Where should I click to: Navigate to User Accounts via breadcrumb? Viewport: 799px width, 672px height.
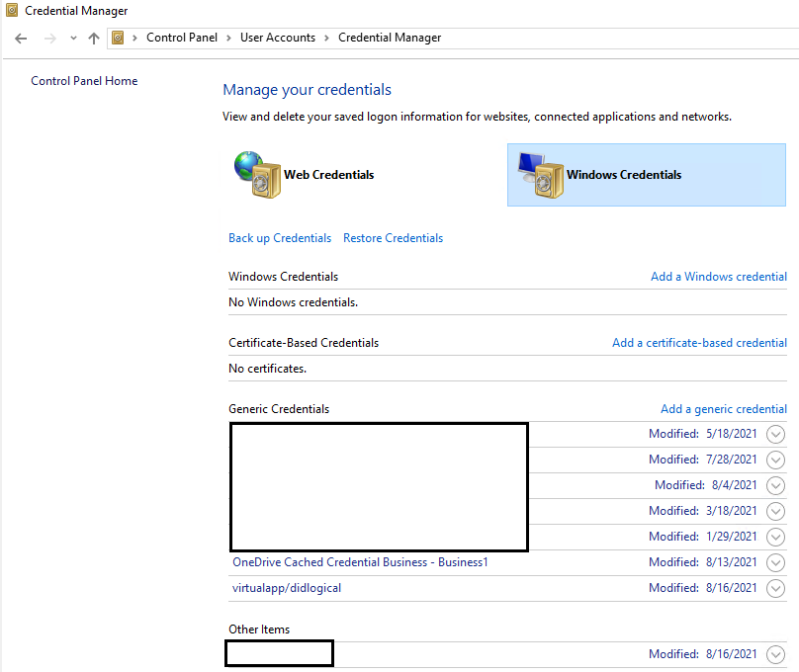[278, 38]
